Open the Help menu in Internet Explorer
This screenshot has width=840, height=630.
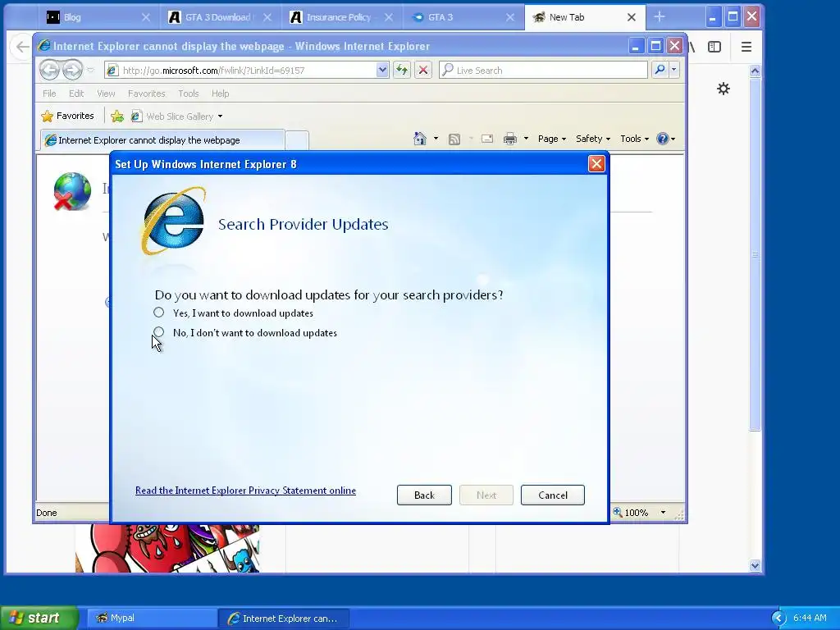[x=220, y=94]
